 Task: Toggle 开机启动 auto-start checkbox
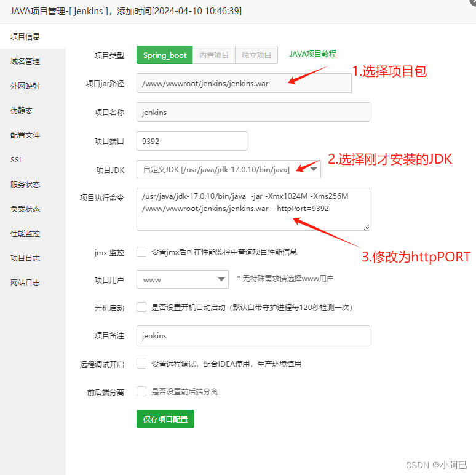pyautogui.click(x=141, y=307)
